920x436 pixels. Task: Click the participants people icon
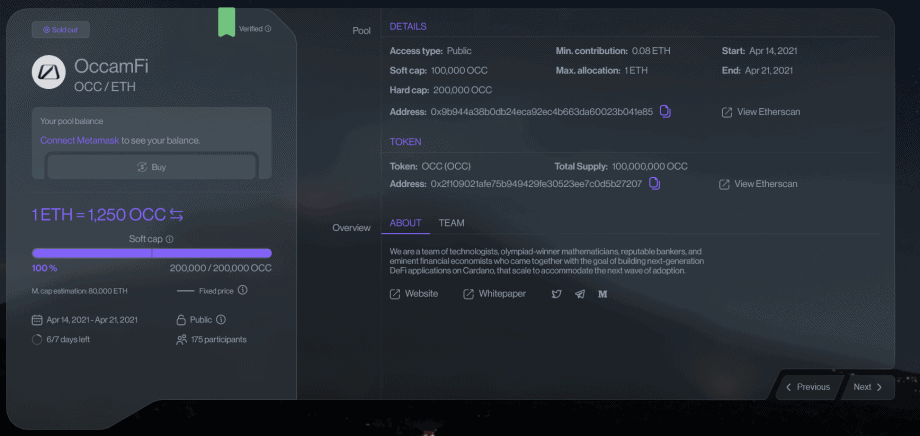(181, 339)
